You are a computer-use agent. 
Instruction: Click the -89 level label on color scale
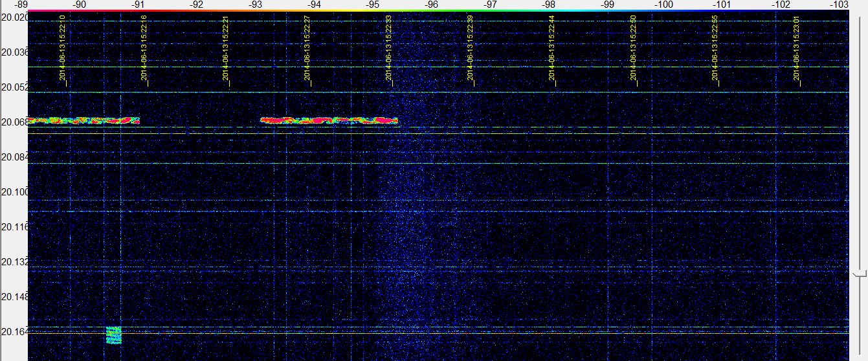tap(21, 5)
